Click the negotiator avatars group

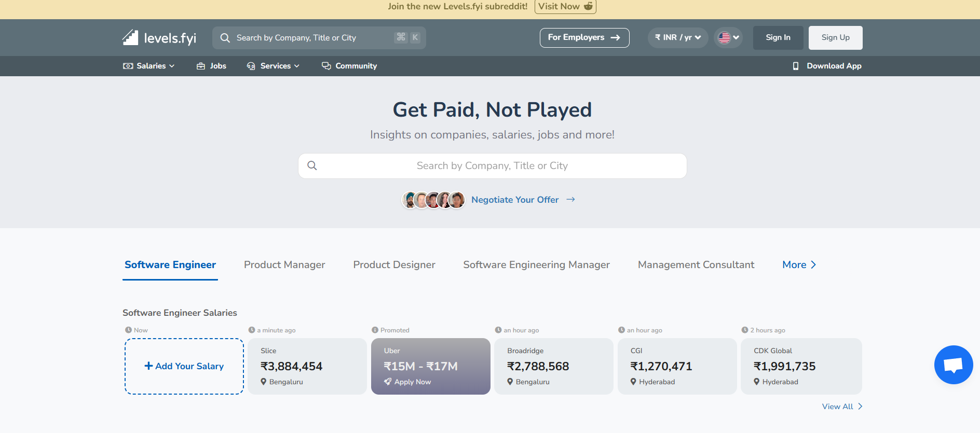tap(433, 200)
